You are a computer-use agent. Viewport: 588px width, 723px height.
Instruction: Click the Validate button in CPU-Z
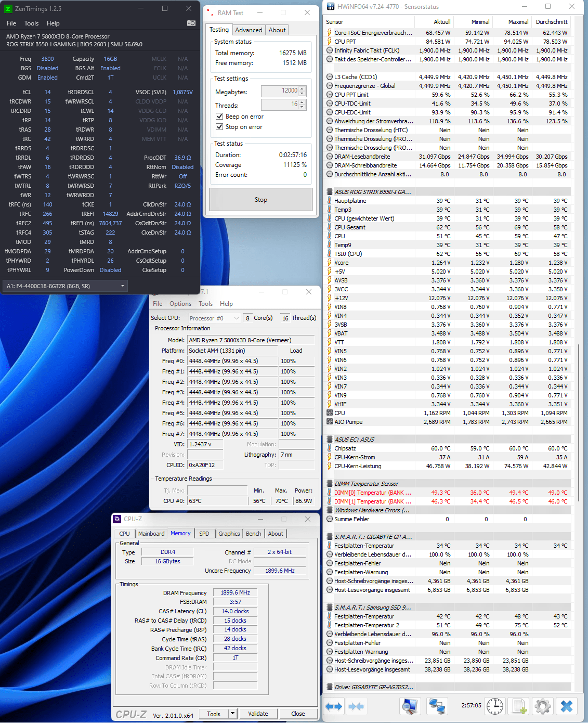point(258,714)
